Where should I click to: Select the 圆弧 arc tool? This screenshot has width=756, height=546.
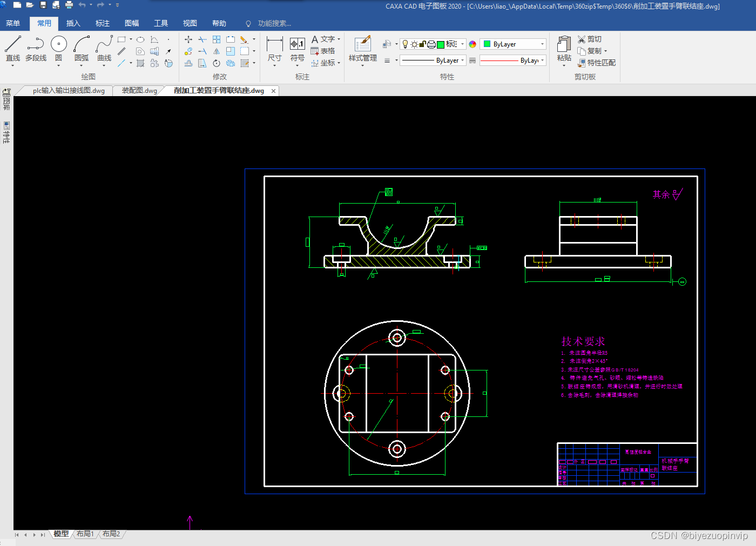(82, 48)
